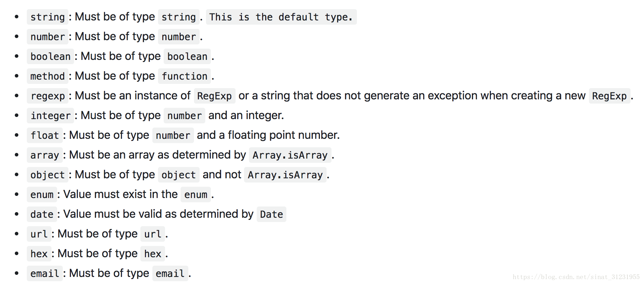Screen dimensions: 644x284
Task: Click the "method" code label
Action: coord(48,76)
